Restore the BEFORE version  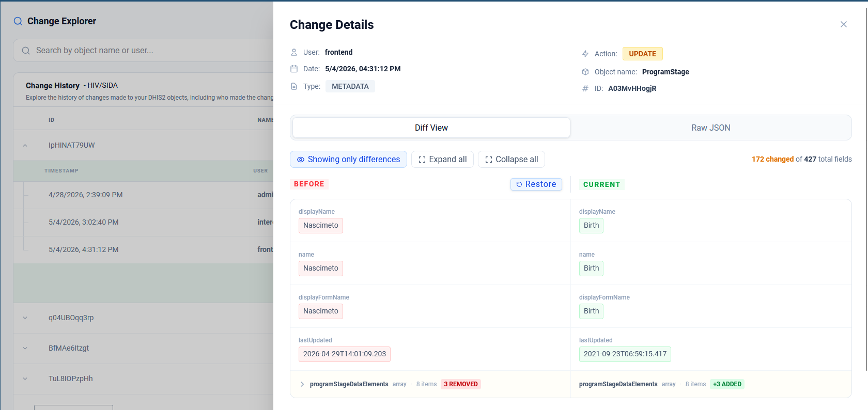point(536,184)
